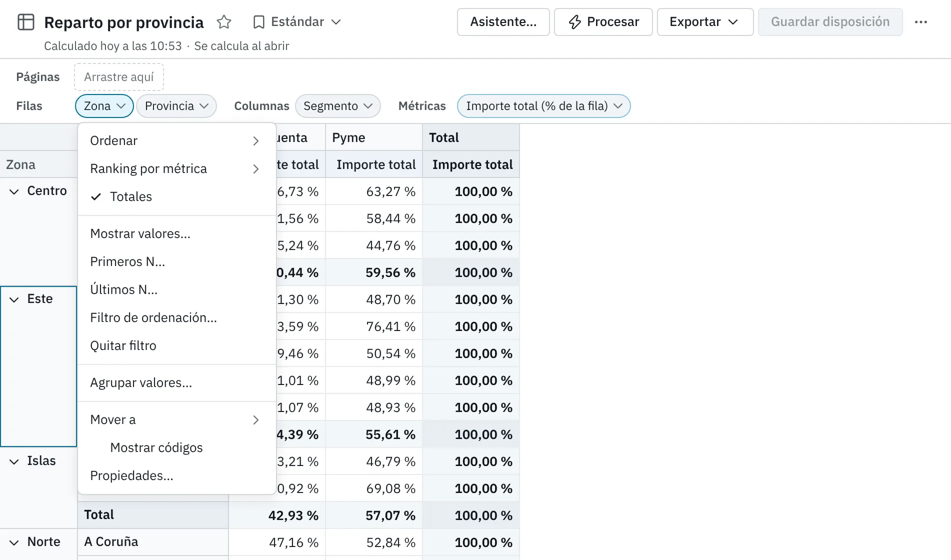Image resolution: width=951 pixels, height=560 pixels.
Task: Select the 57,07 % total Pyme cell
Action: pos(374,515)
